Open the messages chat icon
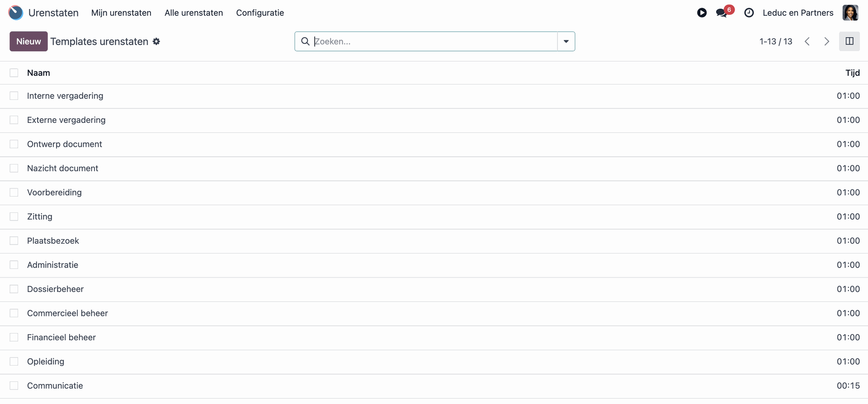 click(x=722, y=13)
